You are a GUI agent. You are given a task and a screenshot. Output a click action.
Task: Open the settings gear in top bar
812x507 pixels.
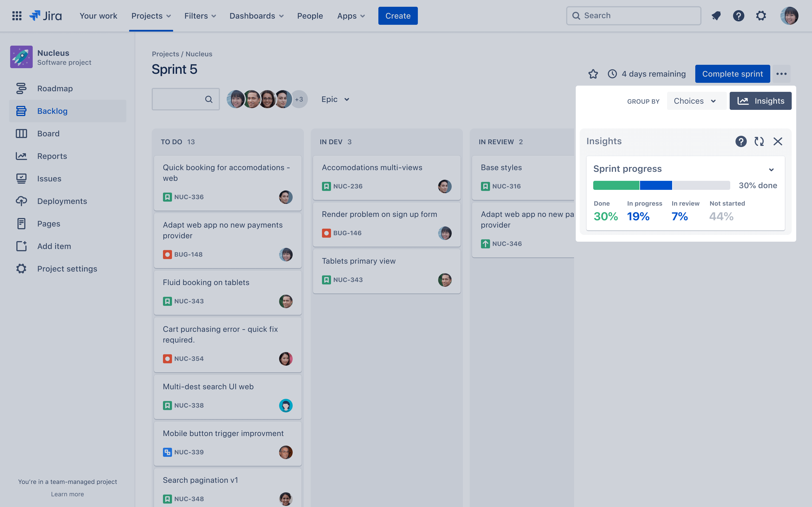click(761, 16)
